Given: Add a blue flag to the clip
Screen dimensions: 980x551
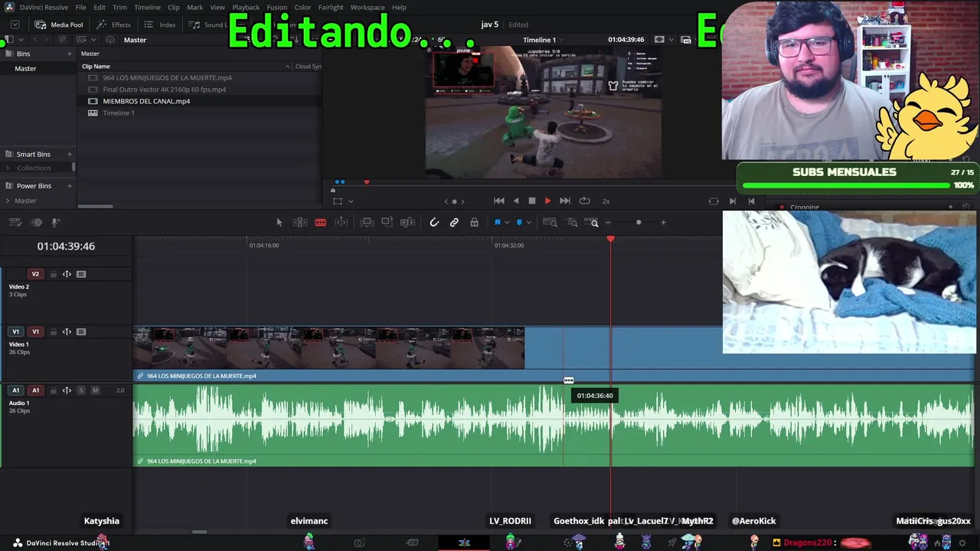Looking at the screenshot, I should click(x=498, y=223).
